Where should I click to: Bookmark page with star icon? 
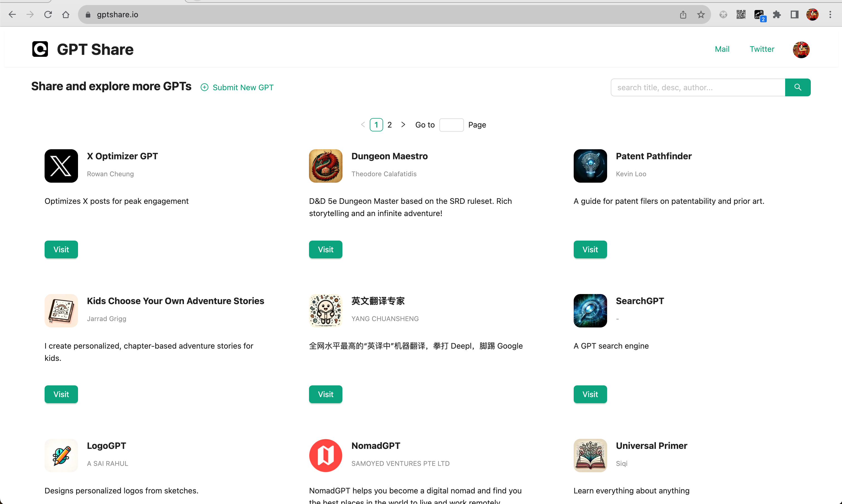pyautogui.click(x=701, y=14)
